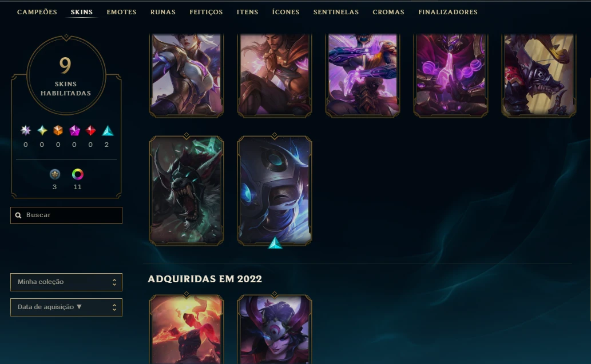The image size is (591, 364).
Task: Select the roaring werewolf skin thumbnail
Action: (187, 190)
